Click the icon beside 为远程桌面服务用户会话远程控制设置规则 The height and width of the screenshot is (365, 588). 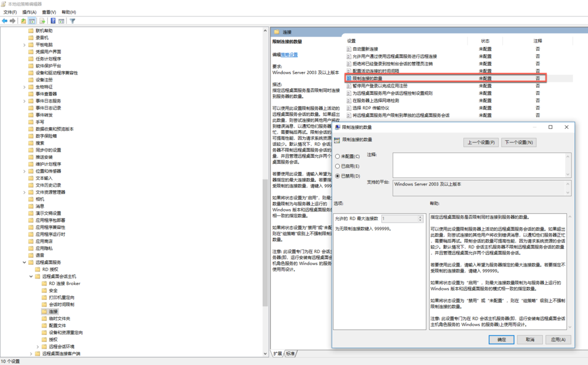pos(349,93)
